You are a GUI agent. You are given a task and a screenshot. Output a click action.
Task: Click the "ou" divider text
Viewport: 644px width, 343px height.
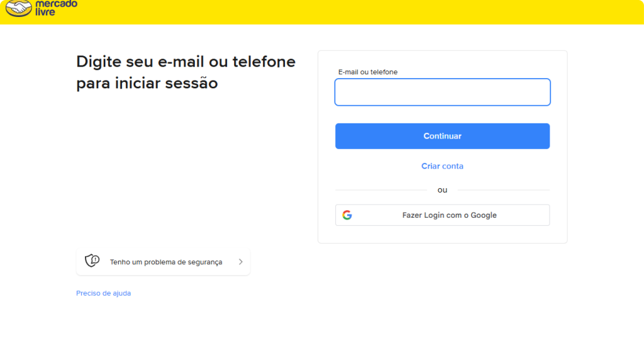tap(442, 190)
